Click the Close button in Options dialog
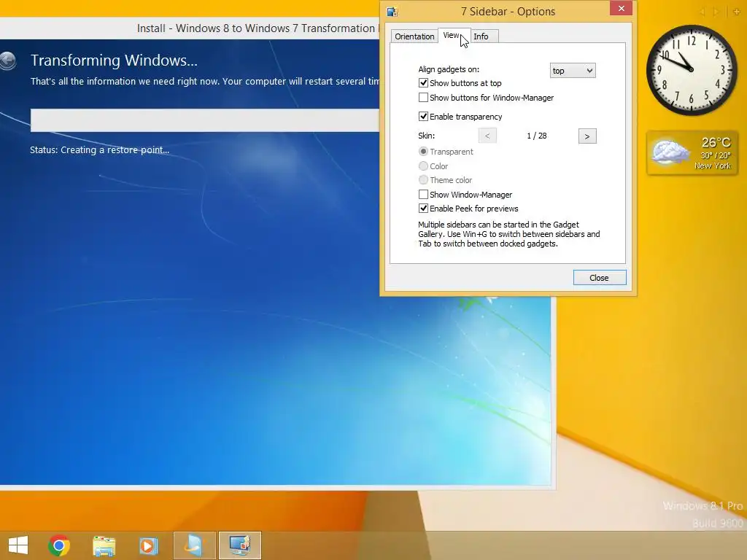Viewport: 747px width, 560px height. [600, 278]
